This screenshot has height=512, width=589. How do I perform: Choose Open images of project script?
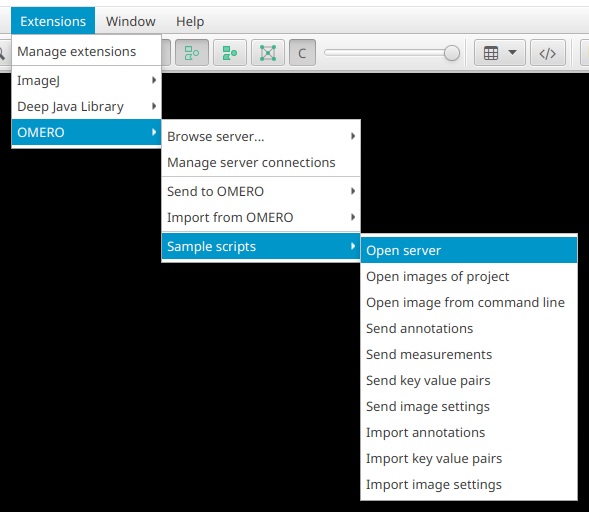(x=469, y=276)
